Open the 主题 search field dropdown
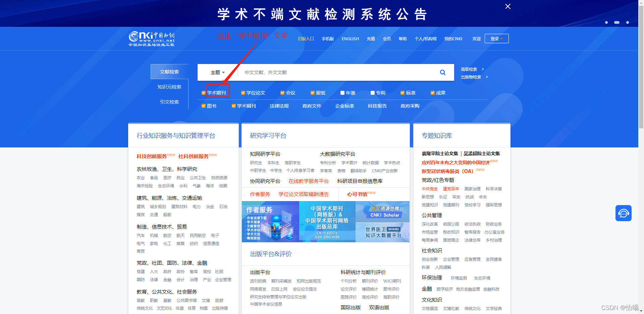Viewport: 644px width, 314px height. pos(218,72)
